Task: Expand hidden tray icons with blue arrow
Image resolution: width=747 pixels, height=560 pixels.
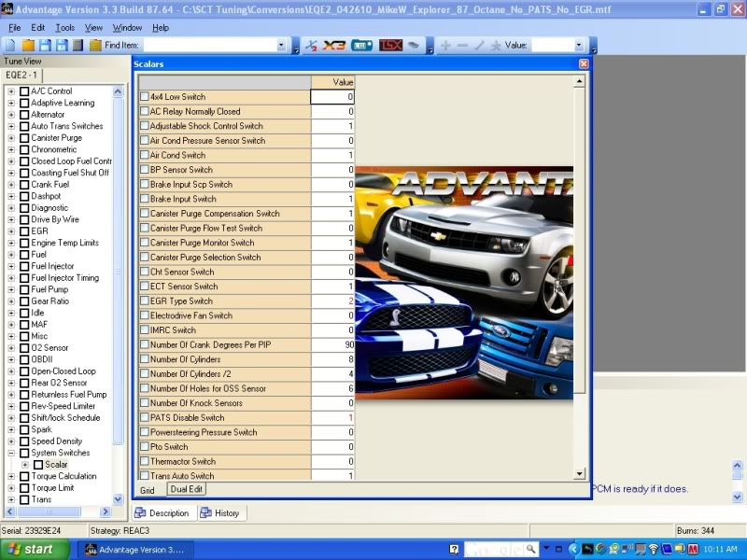Action: pyautogui.click(x=573, y=550)
